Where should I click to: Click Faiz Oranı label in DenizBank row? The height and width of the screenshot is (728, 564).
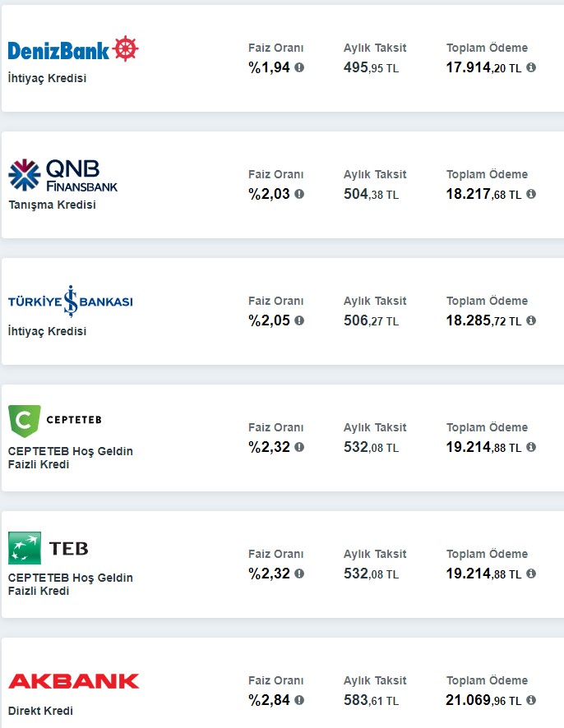276,48
